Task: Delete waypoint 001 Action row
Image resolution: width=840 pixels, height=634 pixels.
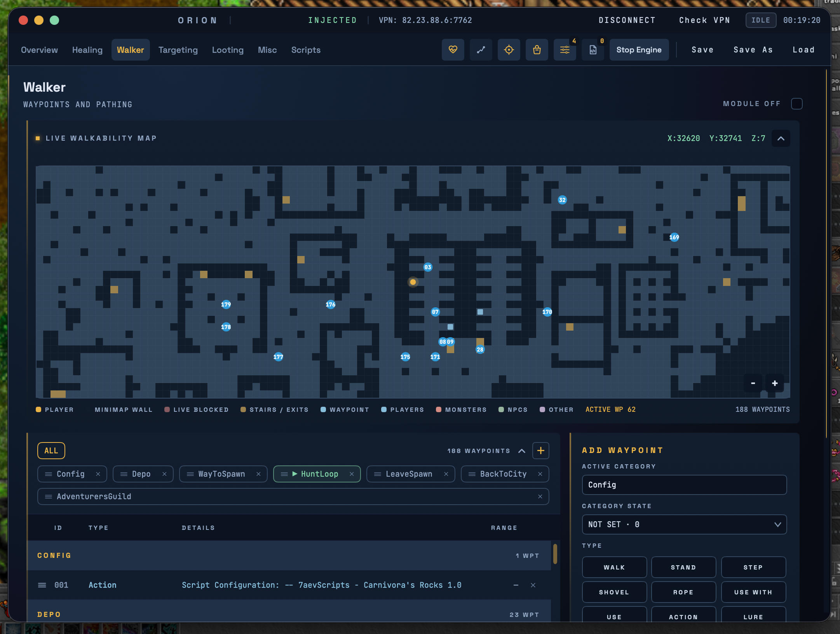Action: click(533, 585)
